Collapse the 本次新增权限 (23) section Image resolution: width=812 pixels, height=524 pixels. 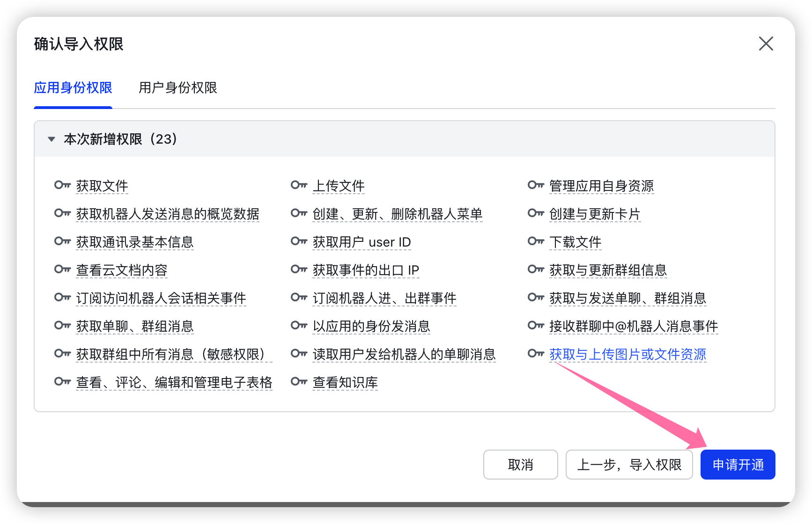tap(52, 139)
